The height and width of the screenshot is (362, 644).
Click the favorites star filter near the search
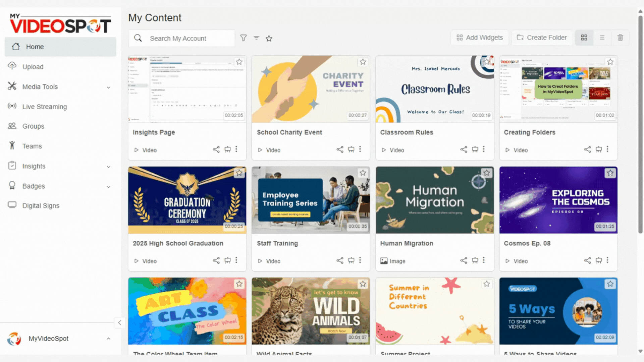pos(269,38)
